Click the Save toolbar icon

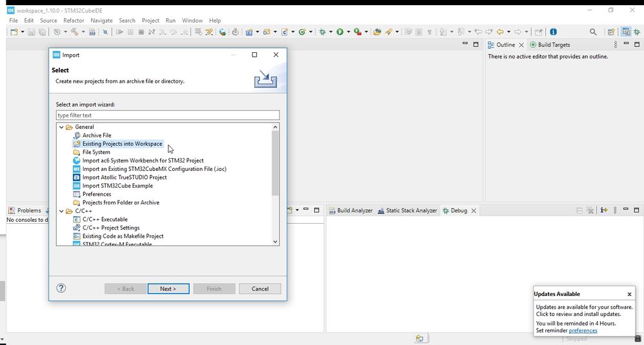31,32
